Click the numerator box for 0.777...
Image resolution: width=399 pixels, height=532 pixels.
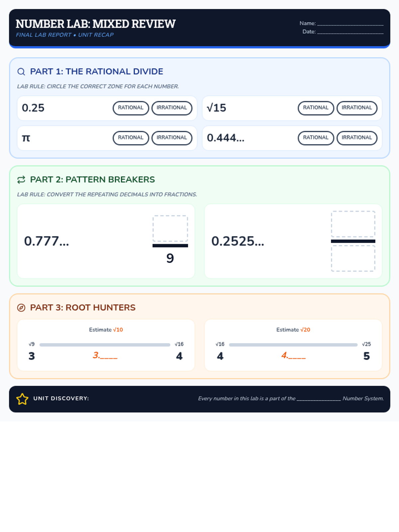click(x=170, y=228)
